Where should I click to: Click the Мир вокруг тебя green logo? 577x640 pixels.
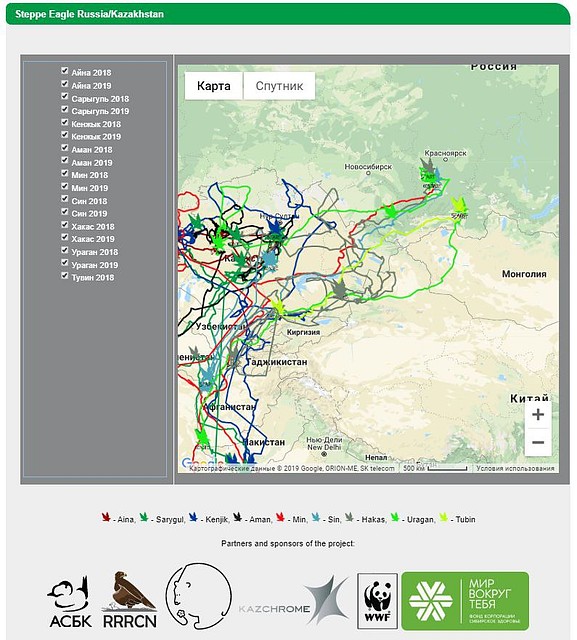[x=465, y=601]
